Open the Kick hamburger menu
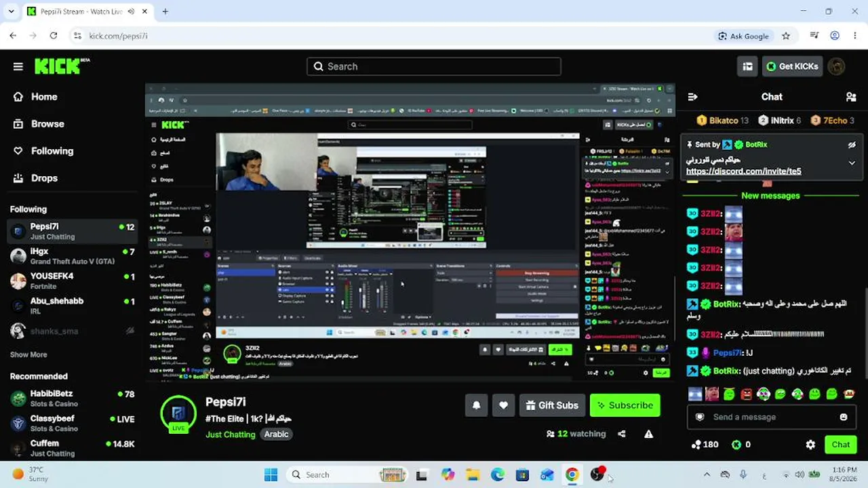This screenshot has height=488, width=868. (18, 66)
